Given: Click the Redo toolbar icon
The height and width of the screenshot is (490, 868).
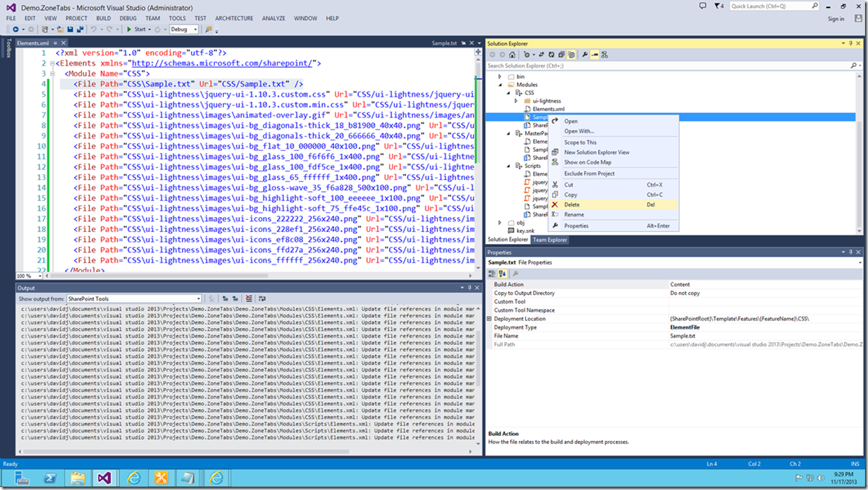Looking at the screenshot, I should tap(109, 29).
